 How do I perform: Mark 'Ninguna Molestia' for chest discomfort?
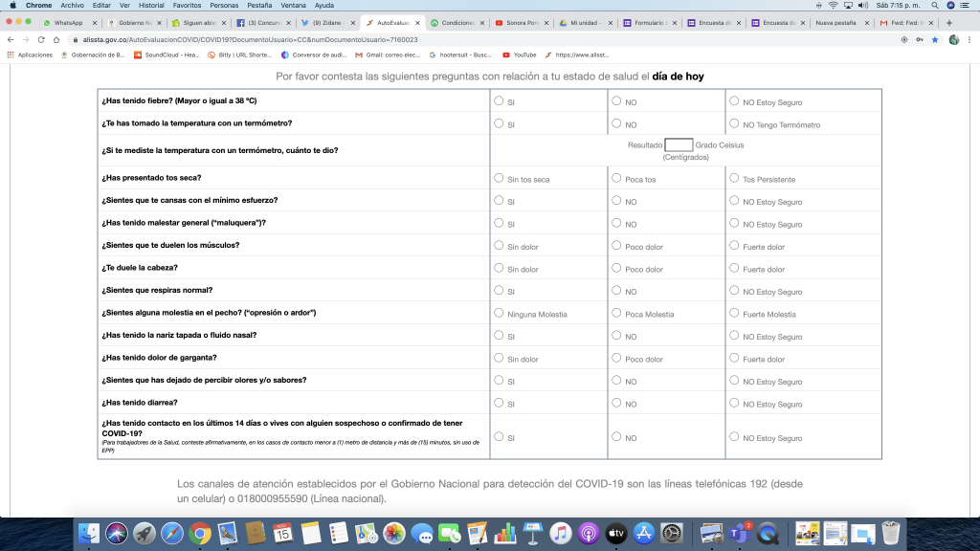[500, 313]
